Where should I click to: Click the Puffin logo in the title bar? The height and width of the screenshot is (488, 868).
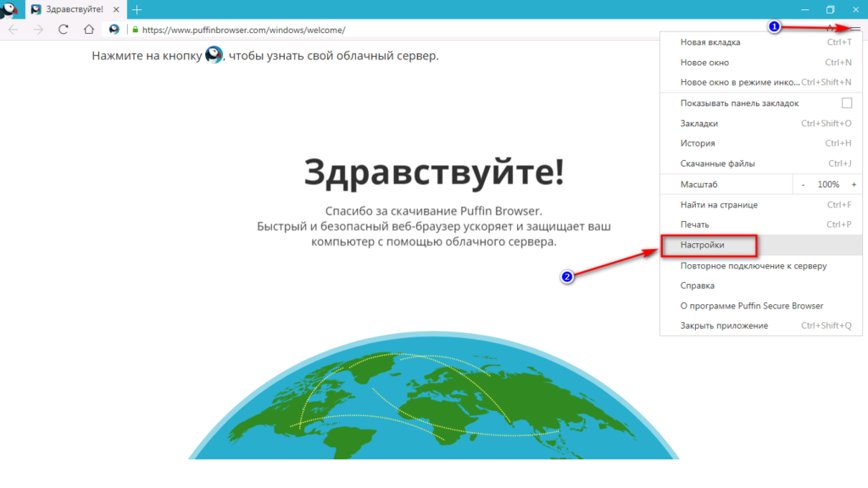point(9,9)
